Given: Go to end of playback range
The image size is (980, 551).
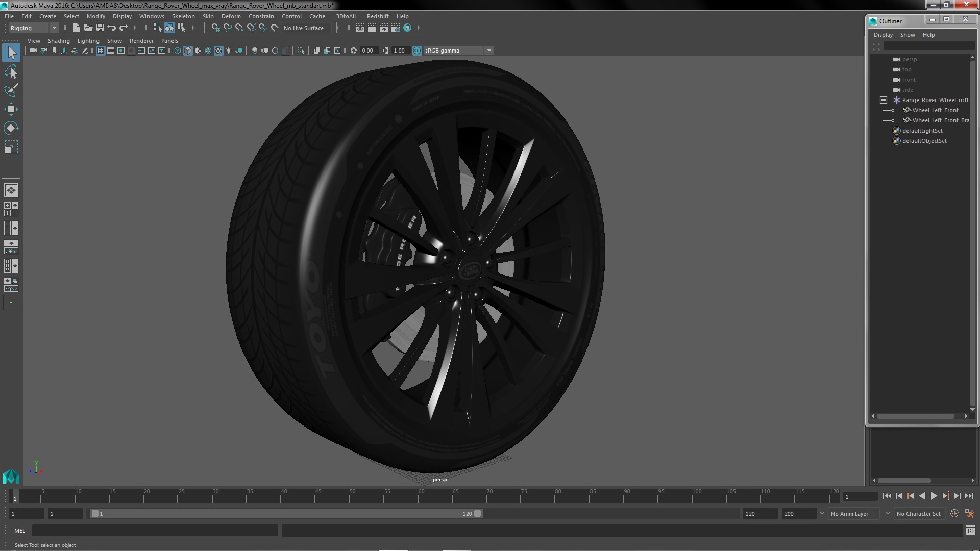Looking at the screenshot, I should (969, 496).
